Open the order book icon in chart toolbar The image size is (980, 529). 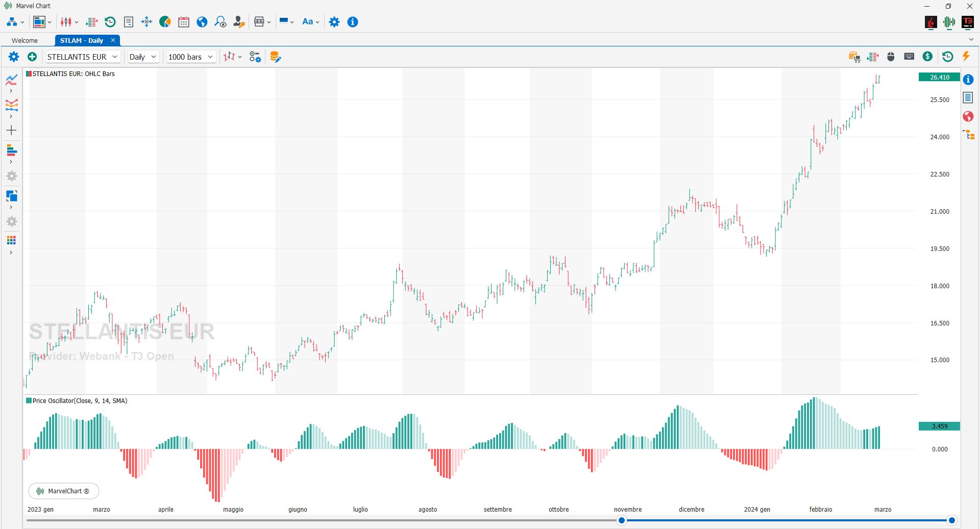tap(873, 57)
